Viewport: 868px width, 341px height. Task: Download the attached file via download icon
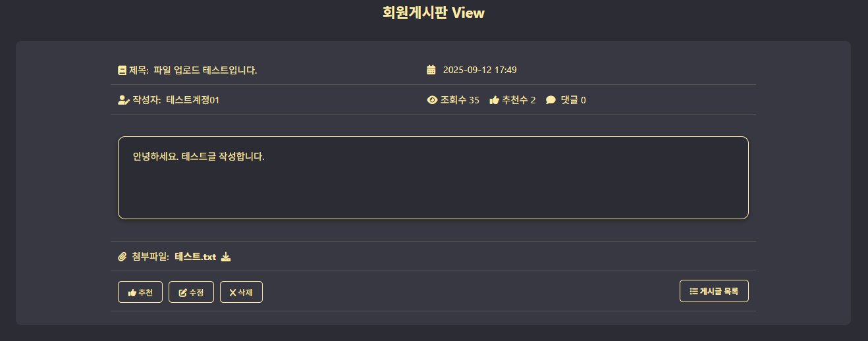[x=226, y=257]
